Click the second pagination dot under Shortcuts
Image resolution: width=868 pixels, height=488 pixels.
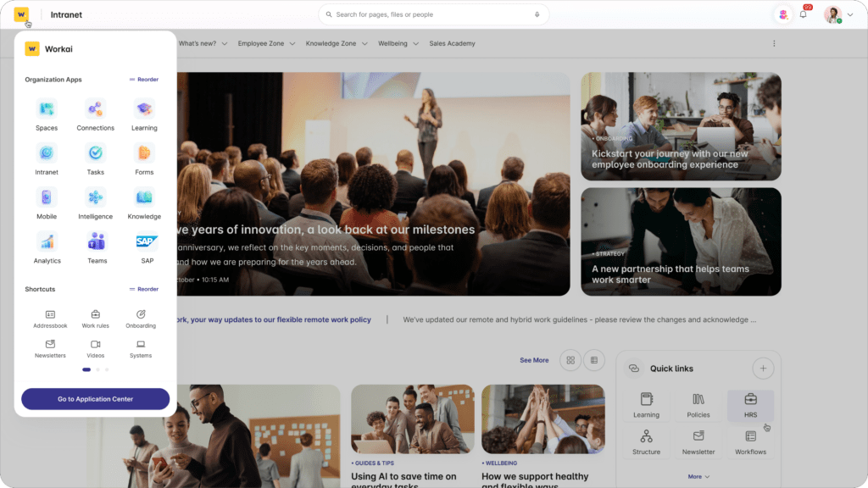[x=97, y=369]
